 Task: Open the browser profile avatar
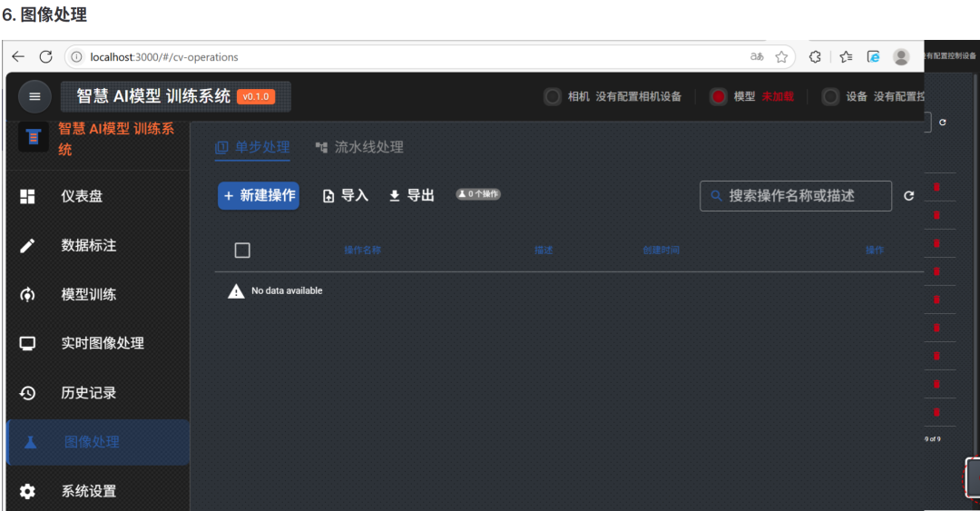pos(901,57)
